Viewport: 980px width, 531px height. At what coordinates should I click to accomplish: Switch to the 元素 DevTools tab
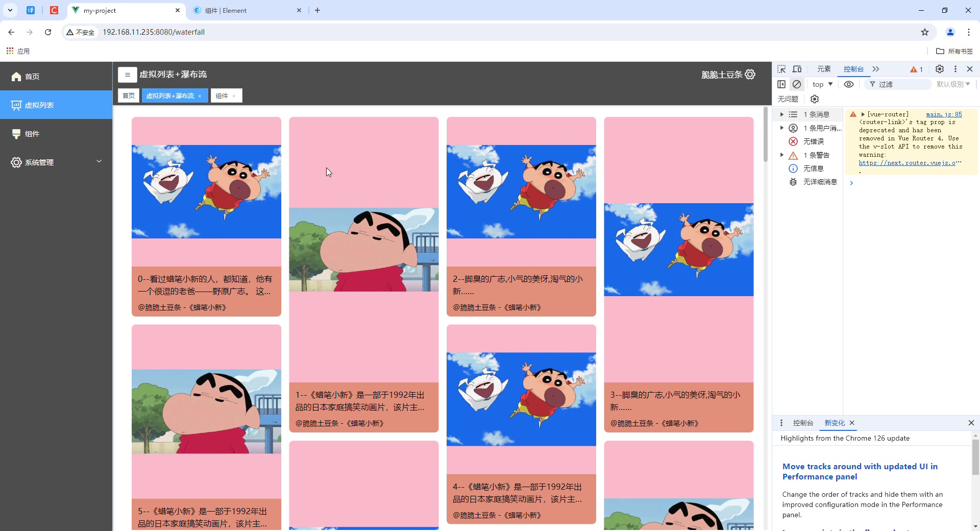coord(824,69)
